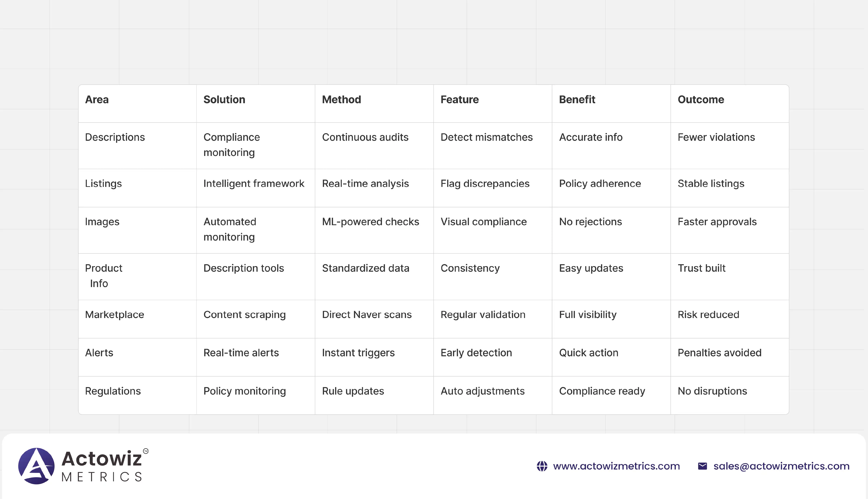Viewport: 868px width, 499px height.
Task: Click the envelope icon beside sales email
Action: click(x=702, y=466)
